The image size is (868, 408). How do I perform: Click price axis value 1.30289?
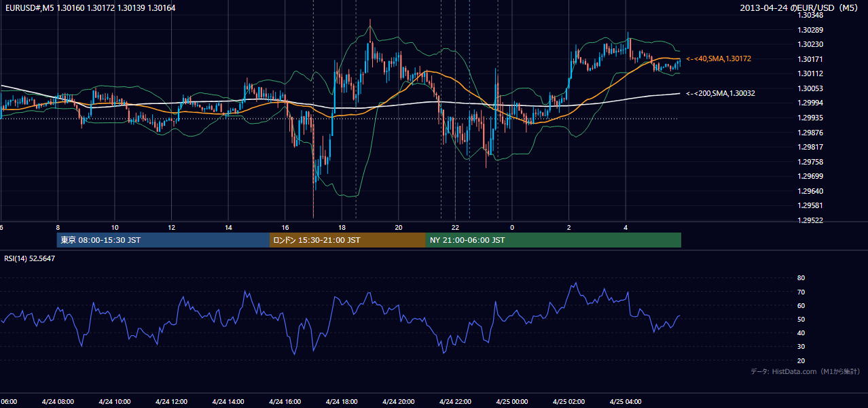(810, 30)
